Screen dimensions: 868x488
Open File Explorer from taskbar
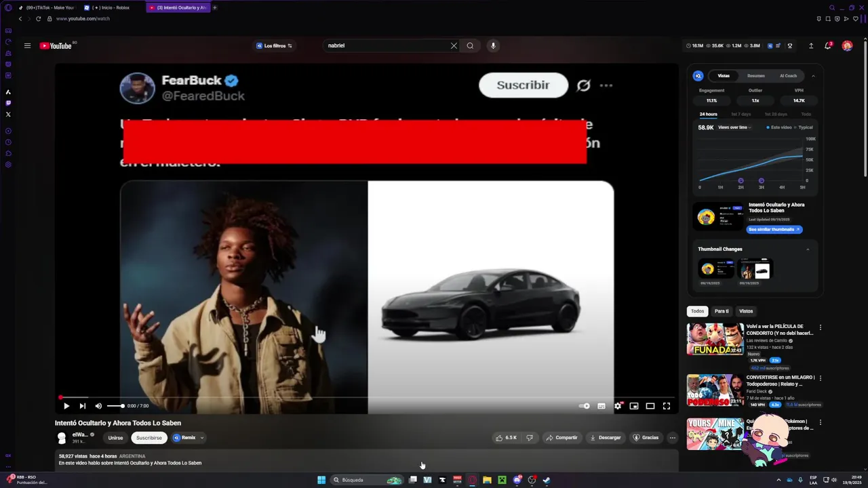tap(487, 480)
